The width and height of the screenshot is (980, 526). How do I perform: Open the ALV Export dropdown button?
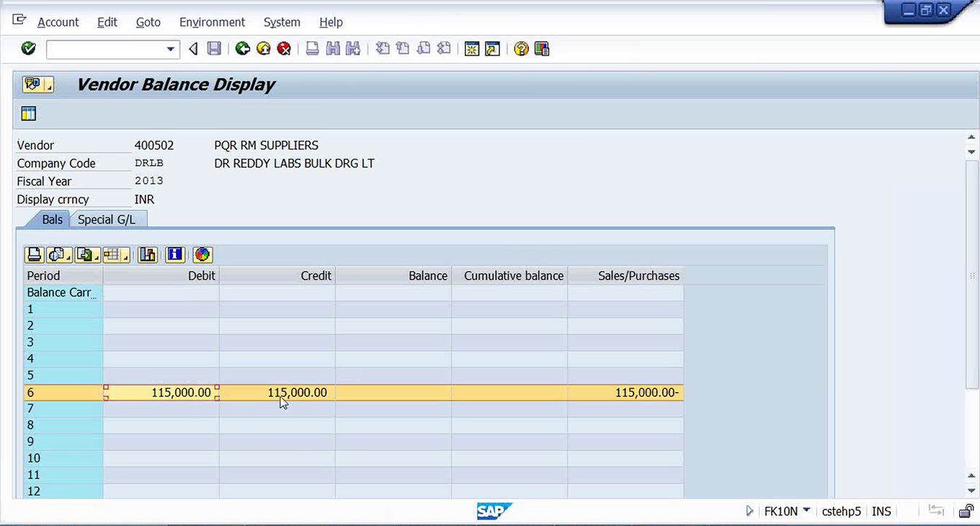(x=88, y=254)
